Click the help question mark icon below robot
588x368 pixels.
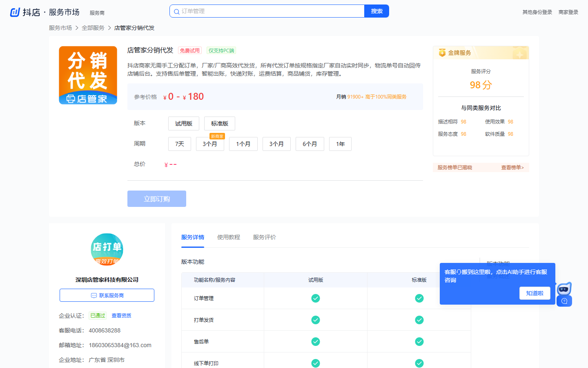coord(564,301)
